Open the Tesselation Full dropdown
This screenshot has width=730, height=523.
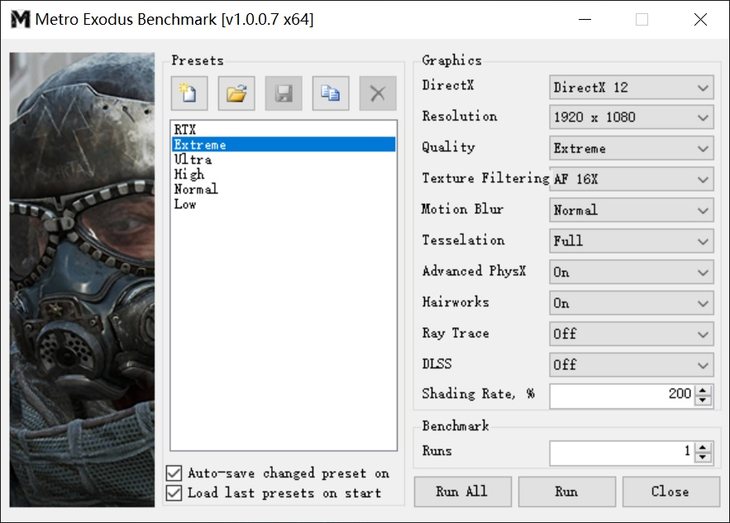click(x=631, y=241)
